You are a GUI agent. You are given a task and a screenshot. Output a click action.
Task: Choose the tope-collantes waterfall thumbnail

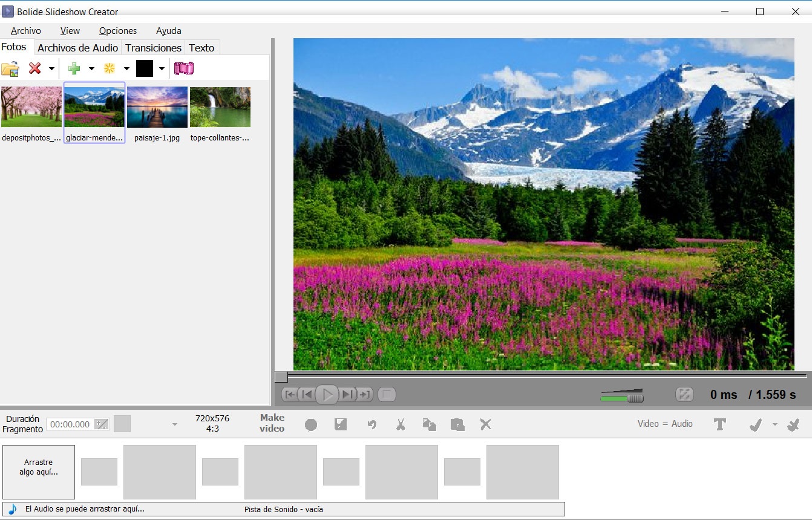tap(220, 114)
